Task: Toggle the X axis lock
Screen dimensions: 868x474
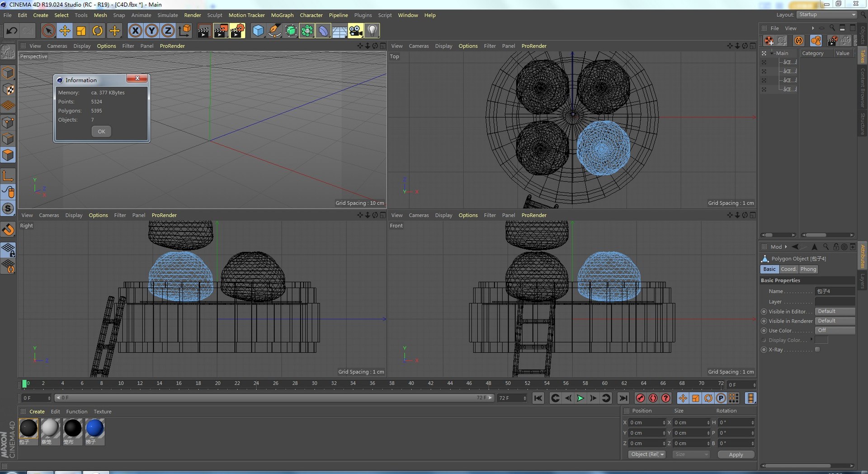Action: point(135,31)
